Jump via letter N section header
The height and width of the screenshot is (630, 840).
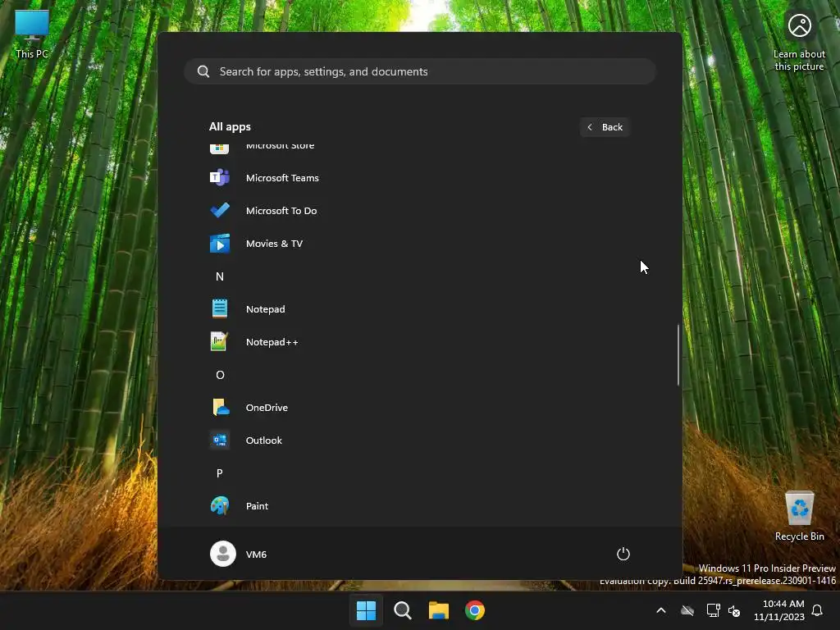220,276
